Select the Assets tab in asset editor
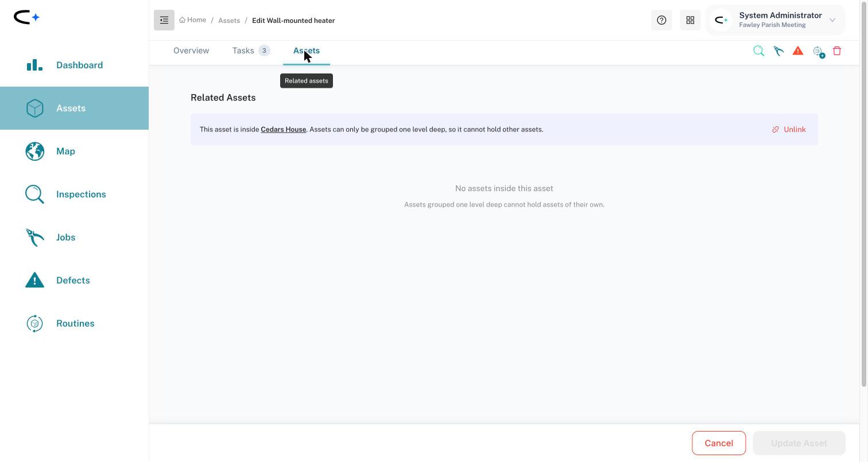This screenshot has width=868, height=462. [x=307, y=51]
